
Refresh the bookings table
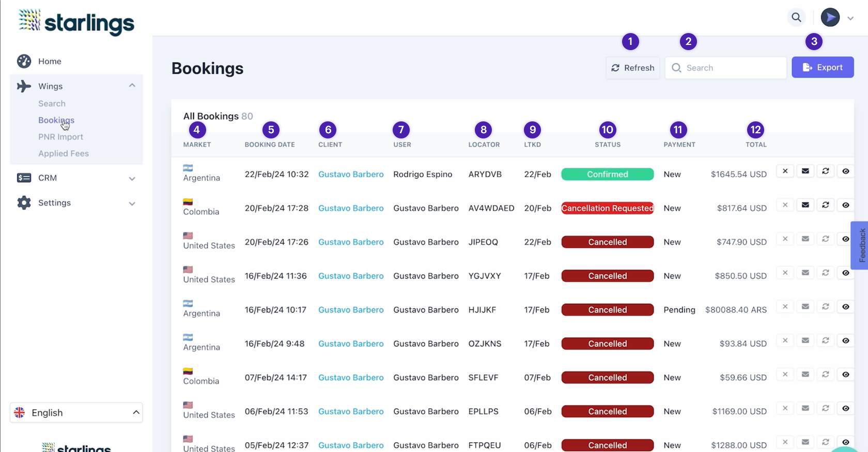[x=632, y=68]
